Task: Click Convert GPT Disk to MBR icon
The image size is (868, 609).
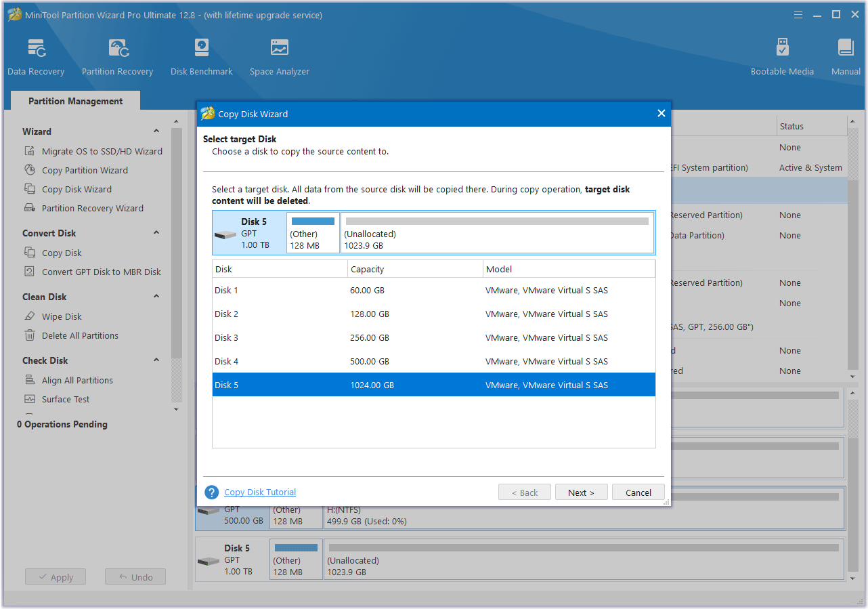Action: [x=30, y=272]
